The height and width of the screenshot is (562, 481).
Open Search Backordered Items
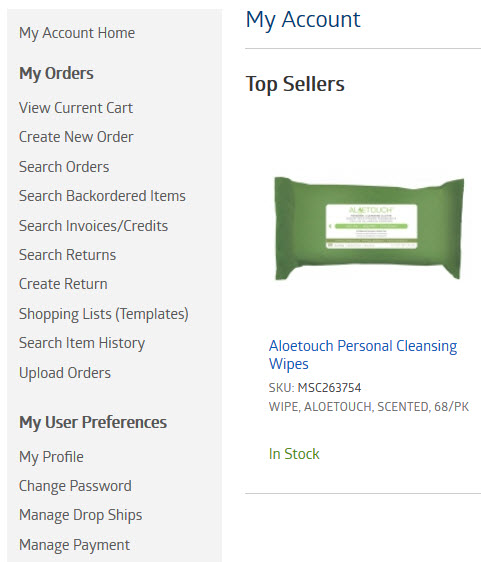pos(102,196)
